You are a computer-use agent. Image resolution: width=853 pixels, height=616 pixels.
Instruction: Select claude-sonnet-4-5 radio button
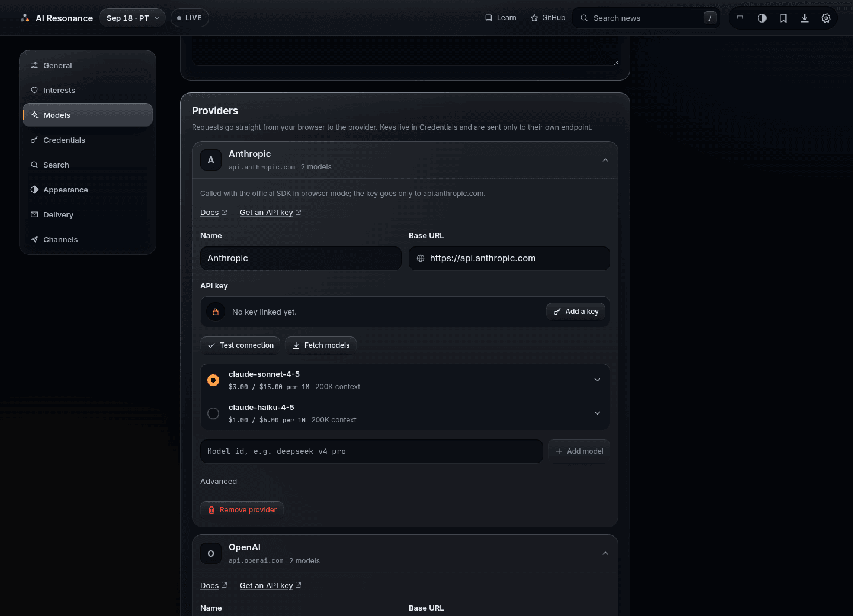pos(213,380)
